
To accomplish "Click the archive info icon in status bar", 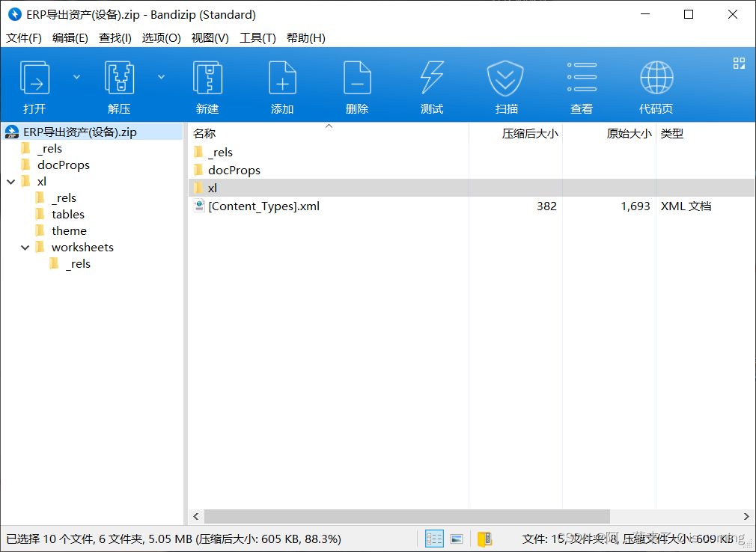I will coord(484,539).
